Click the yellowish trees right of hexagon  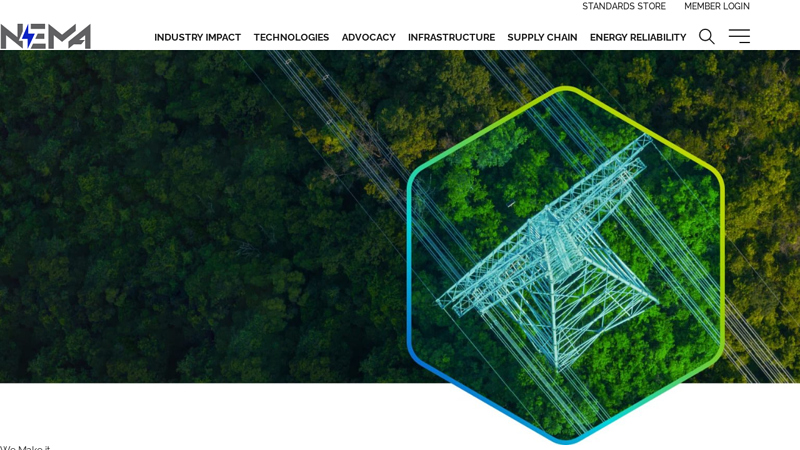pyautogui.click(x=760, y=204)
